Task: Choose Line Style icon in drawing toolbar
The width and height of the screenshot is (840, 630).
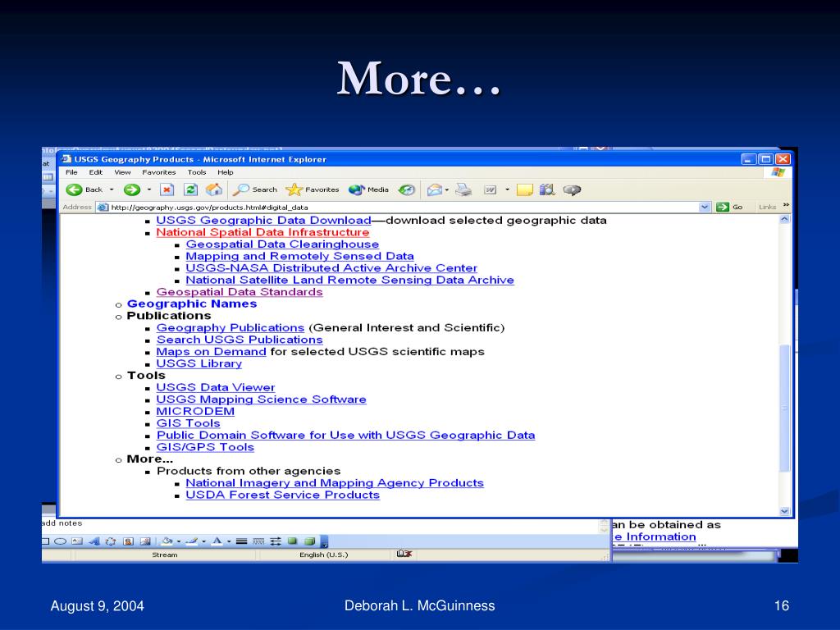Action: 242,541
